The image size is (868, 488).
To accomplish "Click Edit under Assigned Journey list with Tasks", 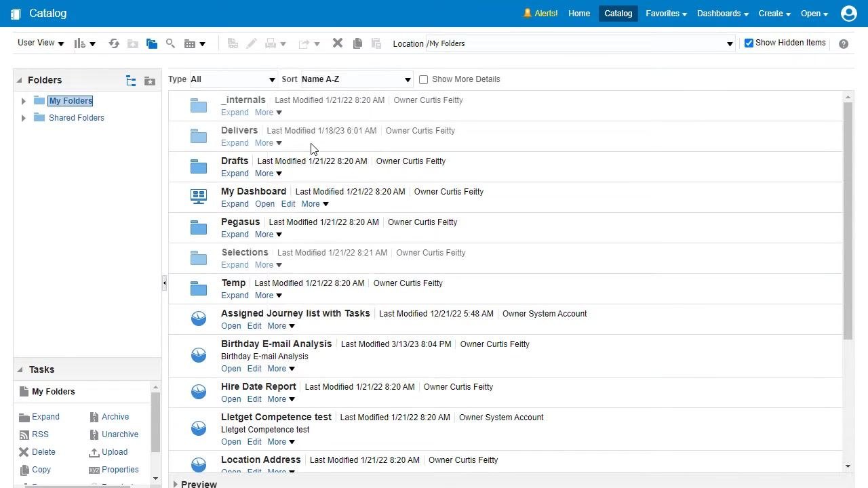I will (x=254, y=326).
